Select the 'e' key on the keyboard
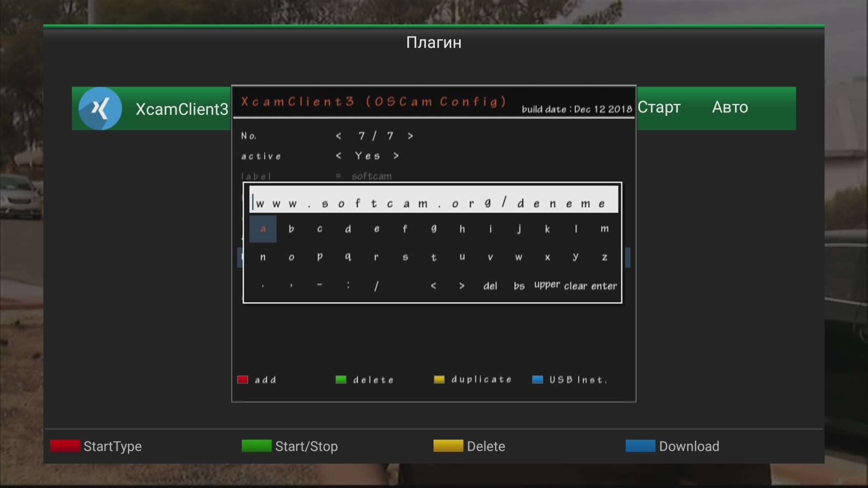The image size is (868, 488). [x=377, y=229]
